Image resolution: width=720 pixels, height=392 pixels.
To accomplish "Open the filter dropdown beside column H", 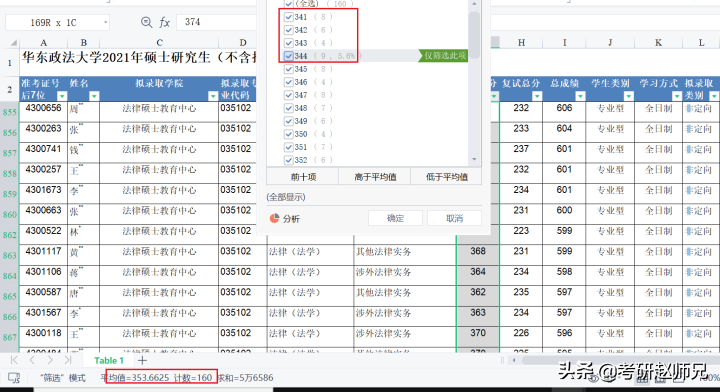I will click(494, 95).
